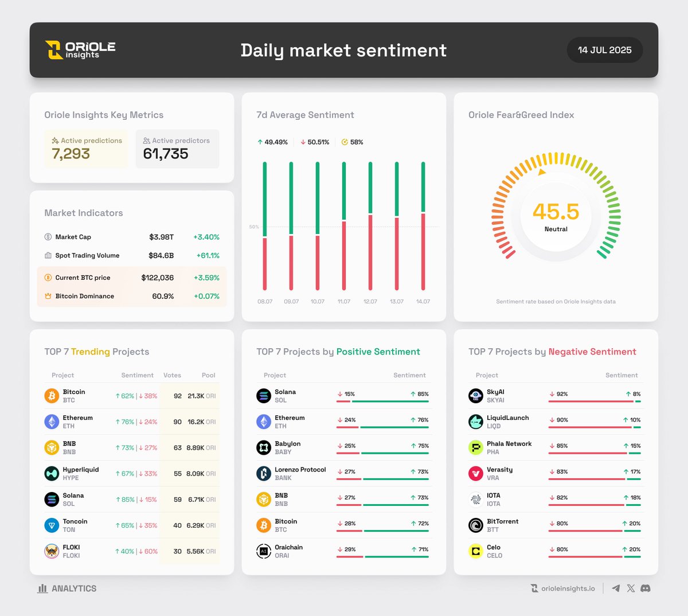Image resolution: width=688 pixels, height=616 pixels.
Task: Click the 49.49% positive average indicator
Action: (272, 142)
